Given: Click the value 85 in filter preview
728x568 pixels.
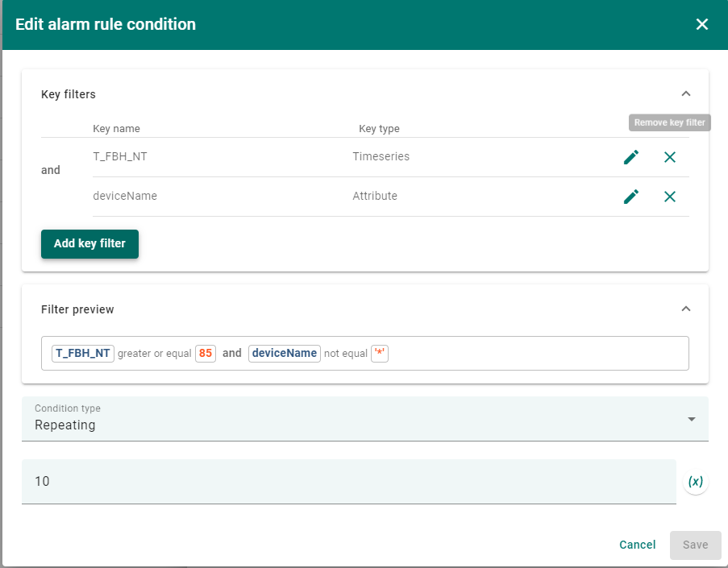Looking at the screenshot, I should (205, 353).
